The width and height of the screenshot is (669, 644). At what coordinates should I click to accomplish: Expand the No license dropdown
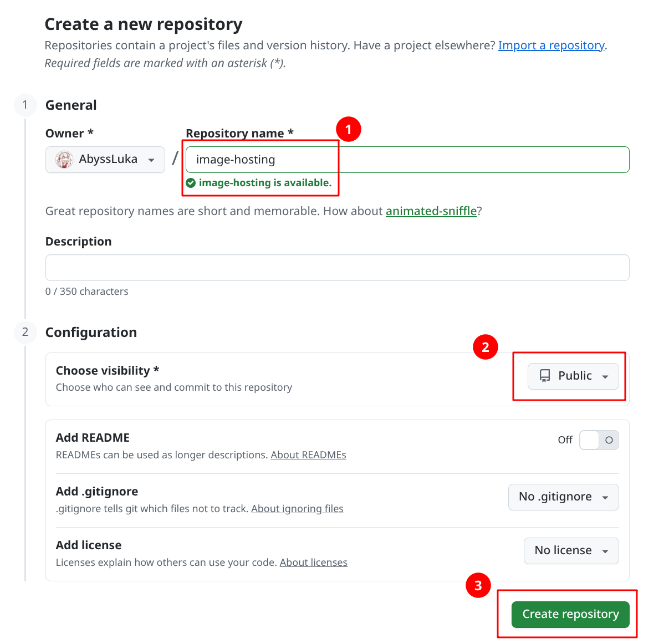click(571, 551)
